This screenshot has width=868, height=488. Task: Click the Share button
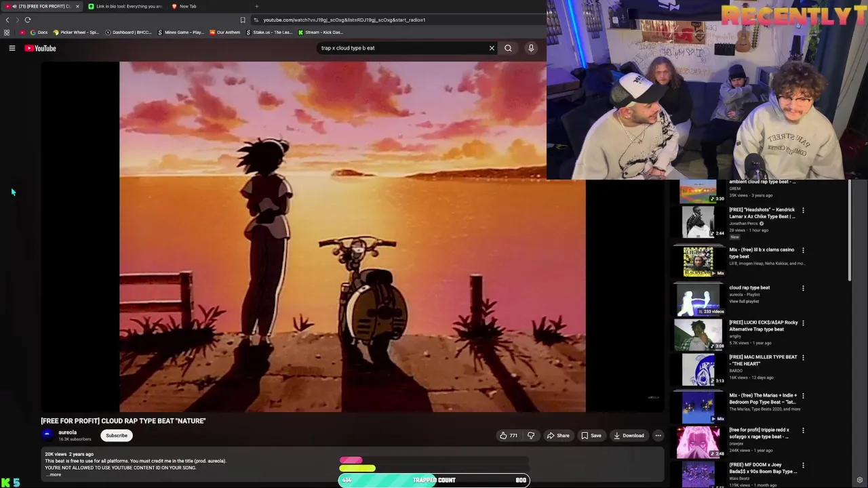[558, 435]
